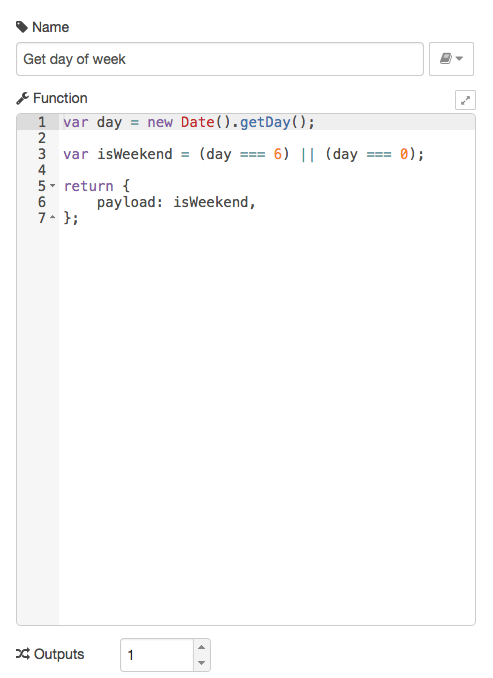Click the shuffle icon beside Outputs label
The width and height of the screenshot is (493, 678).
click(x=23, y=654)
